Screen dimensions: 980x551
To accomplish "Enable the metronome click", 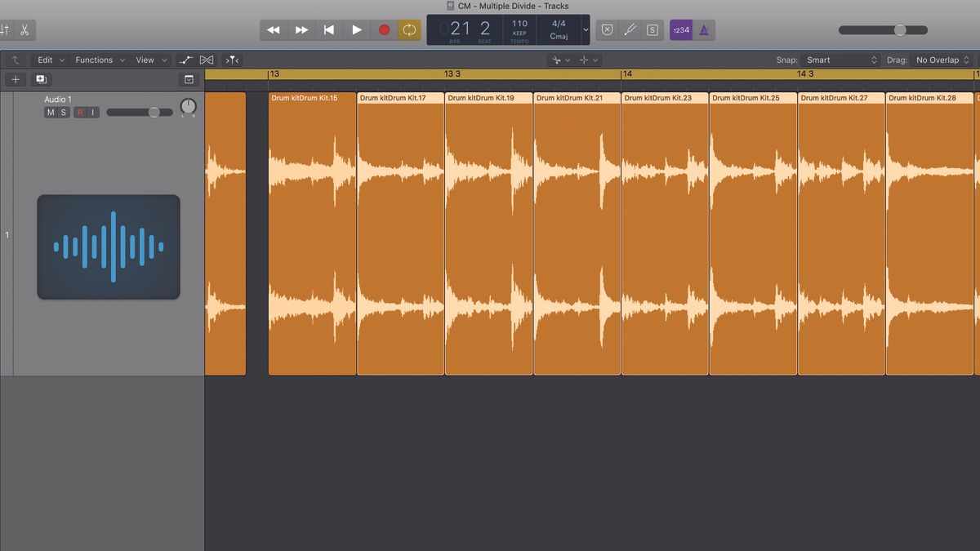I will click(x=703, y=29).
